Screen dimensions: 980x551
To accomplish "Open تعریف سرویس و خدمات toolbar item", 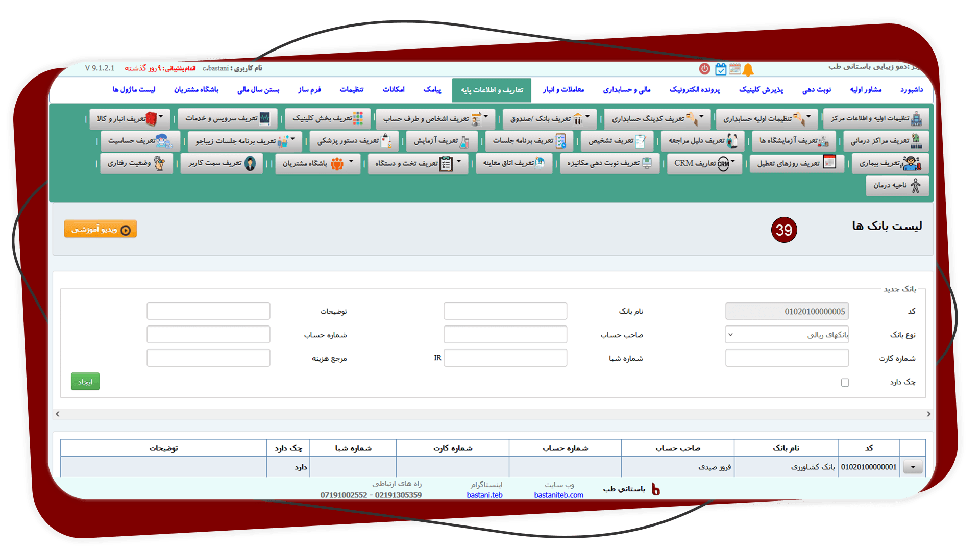I will (228, 118).
